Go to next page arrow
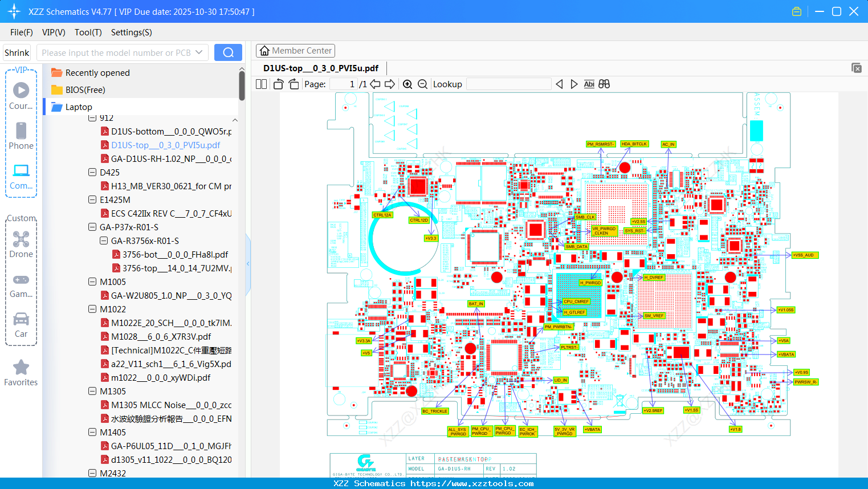The image size is (868, 489). (x=390, y=84)
